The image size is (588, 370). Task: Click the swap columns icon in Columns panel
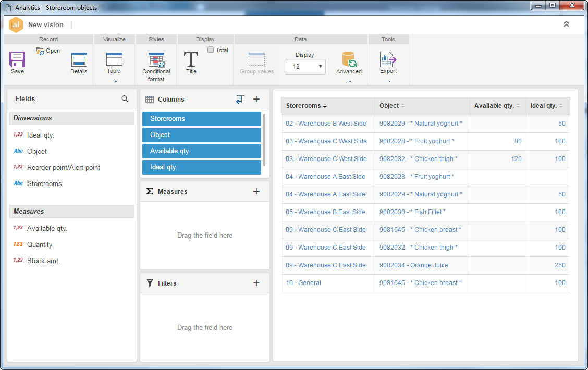click(x=240, y=99)
